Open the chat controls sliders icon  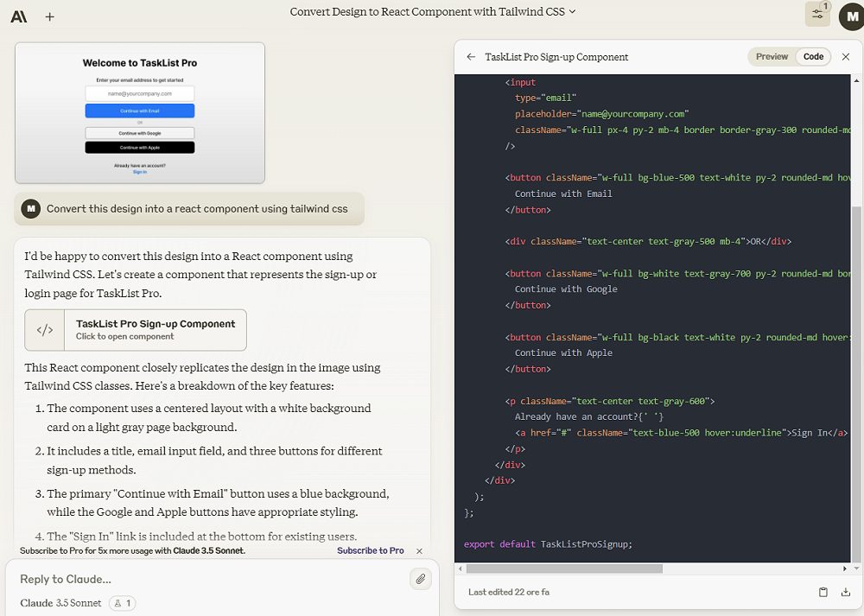[x=817, y=15]
